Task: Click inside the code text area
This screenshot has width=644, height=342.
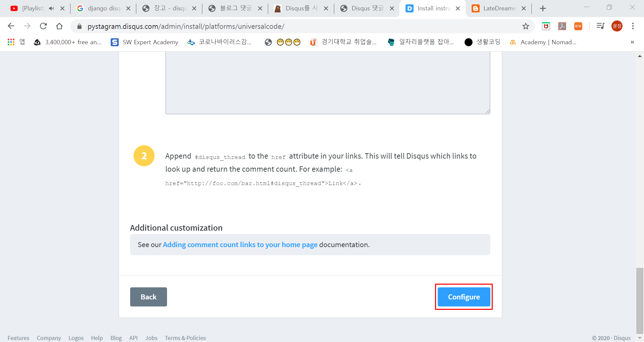Action: pyautogui.click(x=328, y=83)
